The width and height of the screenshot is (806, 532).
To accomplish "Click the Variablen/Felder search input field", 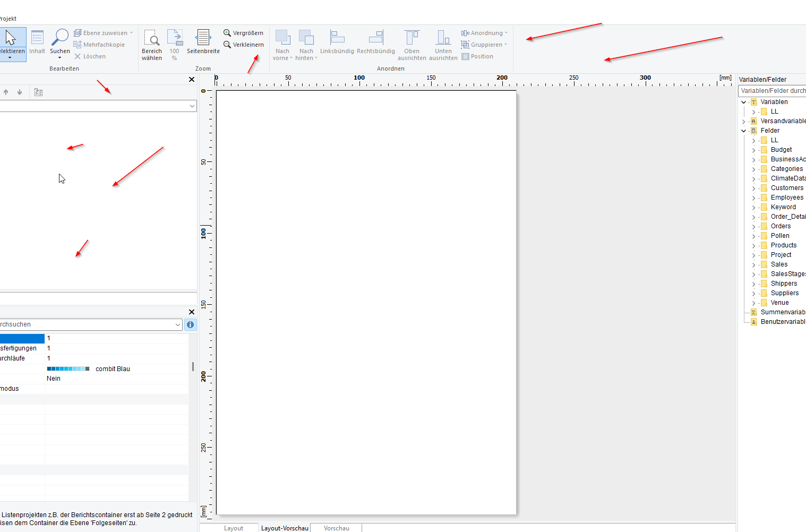I will (x=772, y=91).
